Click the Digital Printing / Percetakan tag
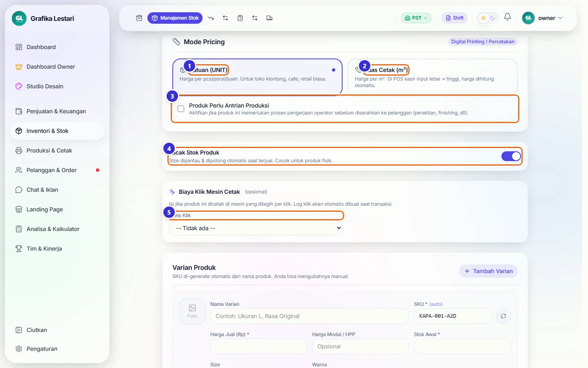This screenshot has width=588, height=368. (x=483, y=42)
